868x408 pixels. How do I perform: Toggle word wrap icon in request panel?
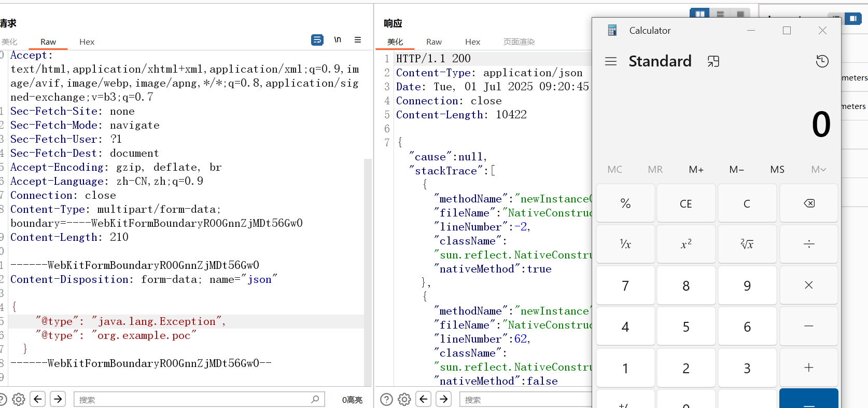(317, 40)
